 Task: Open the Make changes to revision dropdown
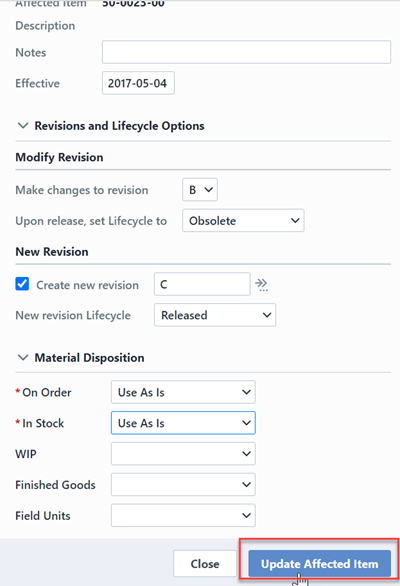pyautogui.click(x=200, y=190)
